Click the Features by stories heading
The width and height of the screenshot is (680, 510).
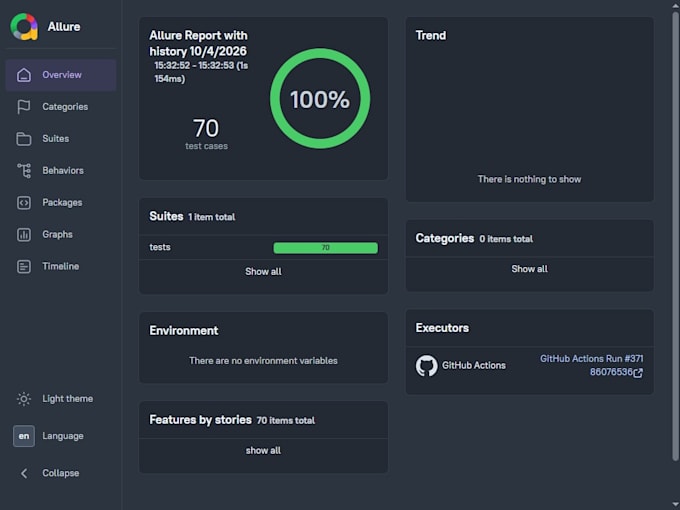pos(200,420)
